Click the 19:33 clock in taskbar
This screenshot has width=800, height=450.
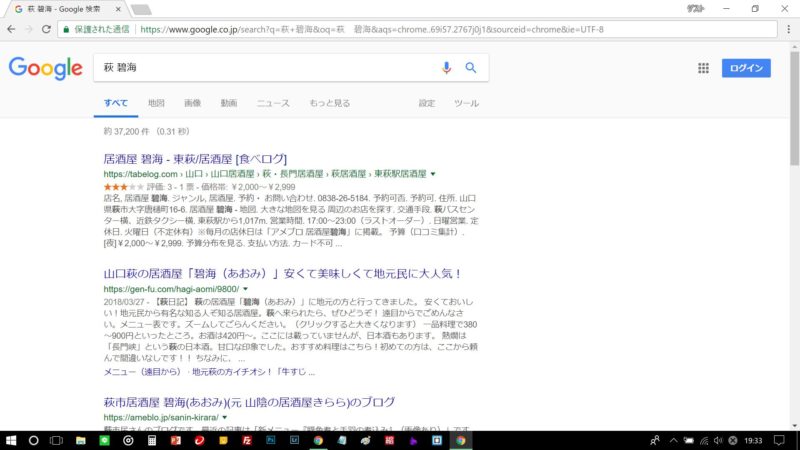click(753, 440)
